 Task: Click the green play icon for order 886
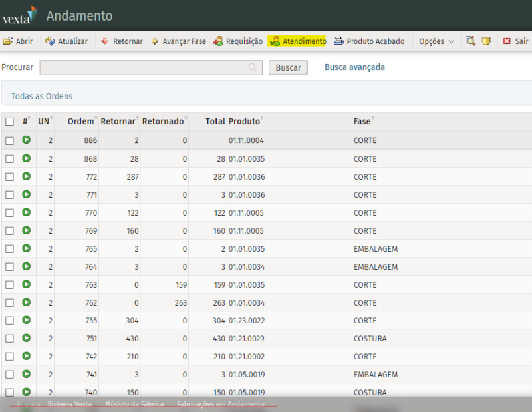point(26,140)
